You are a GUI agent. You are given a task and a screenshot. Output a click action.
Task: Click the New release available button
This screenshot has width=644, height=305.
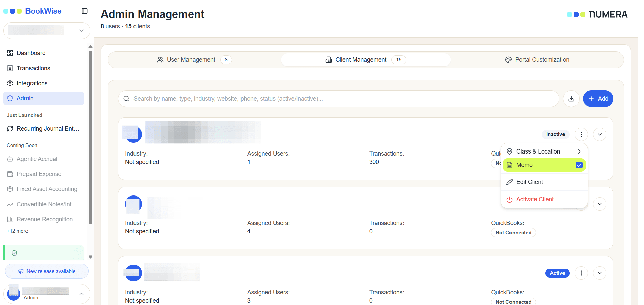47,271
